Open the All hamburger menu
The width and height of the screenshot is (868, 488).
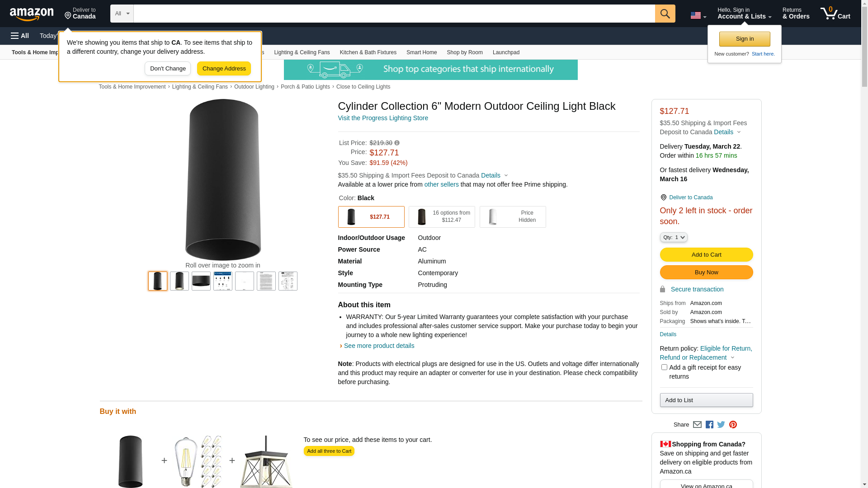click(x=20, y=36)
